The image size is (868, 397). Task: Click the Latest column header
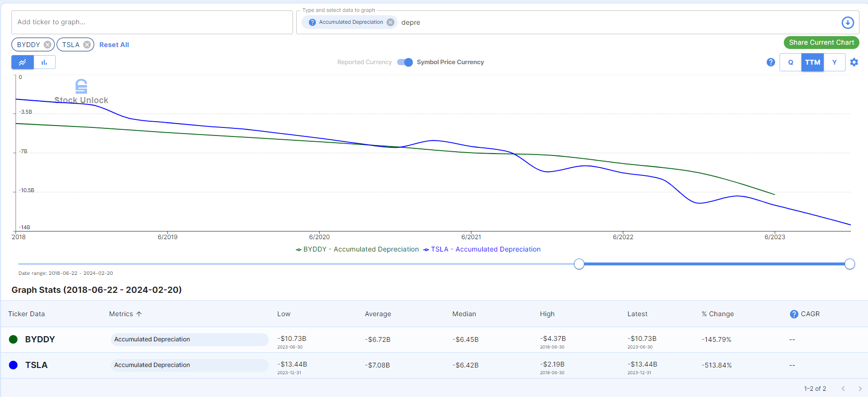[x=637, y=314]
